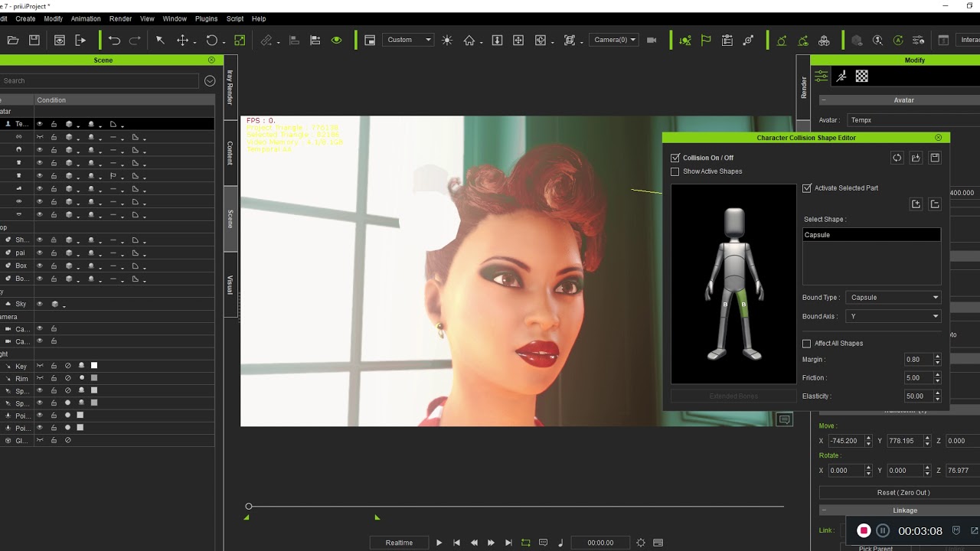
Task: Open the Bound Type Capsule dropdown
Action: [893, 298]
